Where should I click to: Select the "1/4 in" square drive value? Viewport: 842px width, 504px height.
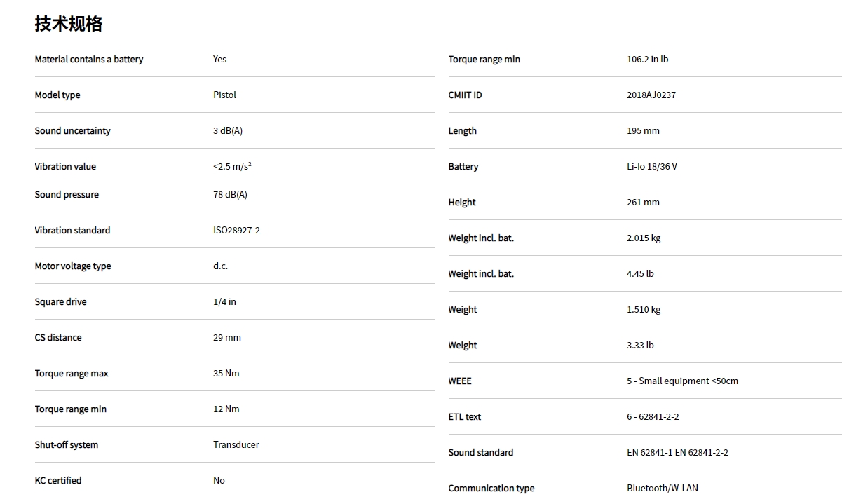[x=224, y=302]
